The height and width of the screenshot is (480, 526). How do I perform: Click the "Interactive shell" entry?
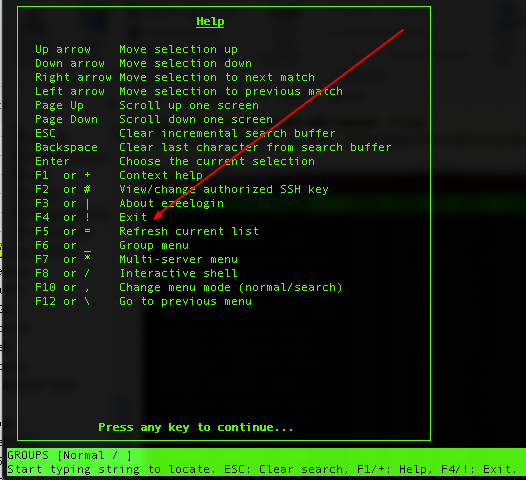pos(178,273)
